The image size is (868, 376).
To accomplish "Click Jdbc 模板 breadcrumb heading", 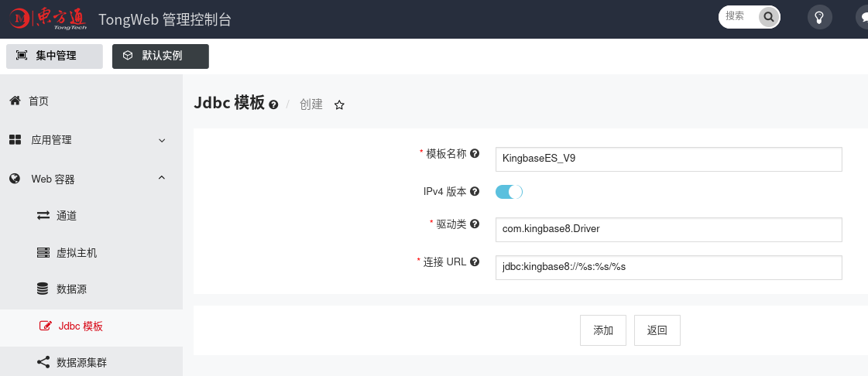I will point(229,103).
